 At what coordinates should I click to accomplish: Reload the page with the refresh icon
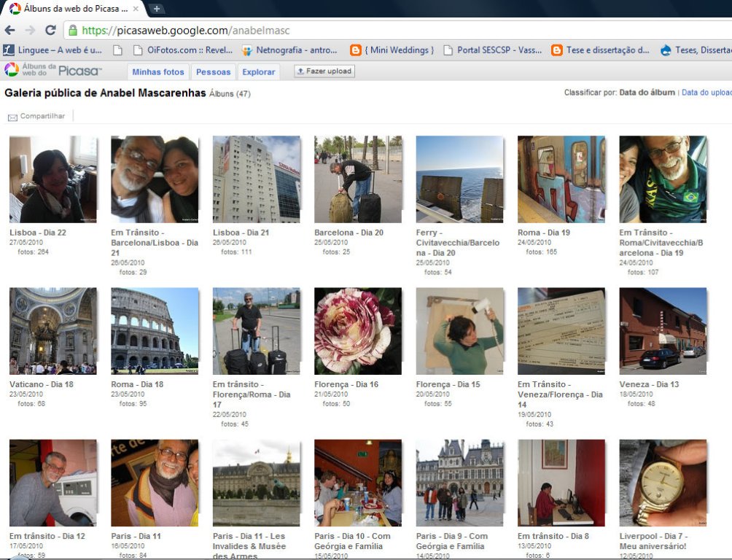50,31
